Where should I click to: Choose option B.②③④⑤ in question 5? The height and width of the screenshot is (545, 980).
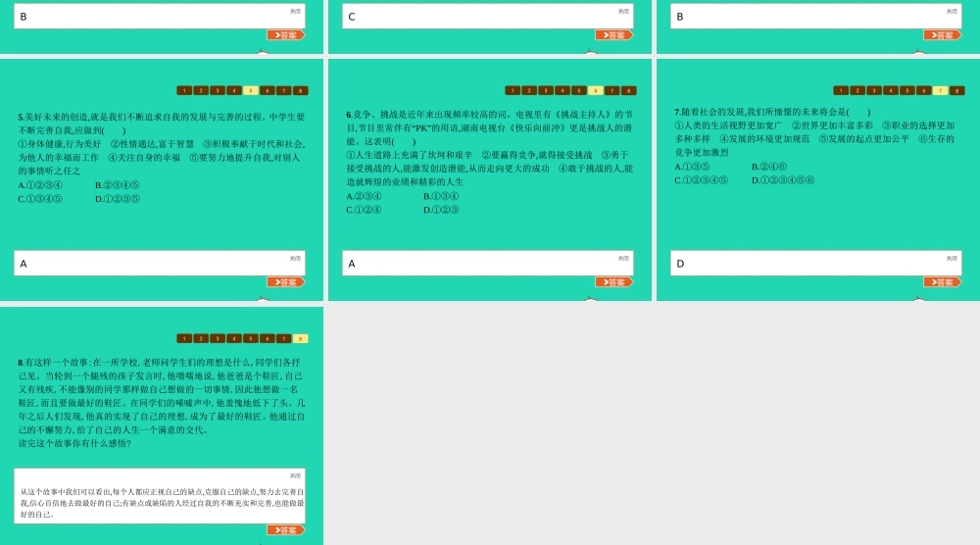coord(118,185)
